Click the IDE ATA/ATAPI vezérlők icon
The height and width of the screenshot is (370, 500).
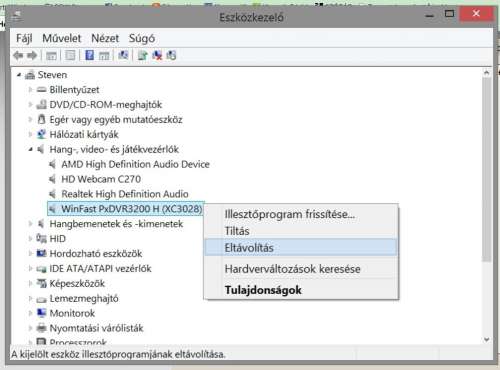click(x=41, y=269)
